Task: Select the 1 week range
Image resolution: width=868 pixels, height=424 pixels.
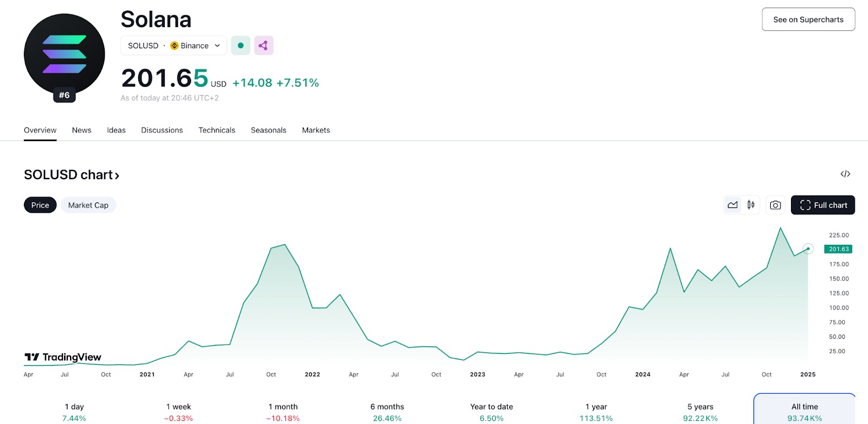Action: (x=178, y=412)
